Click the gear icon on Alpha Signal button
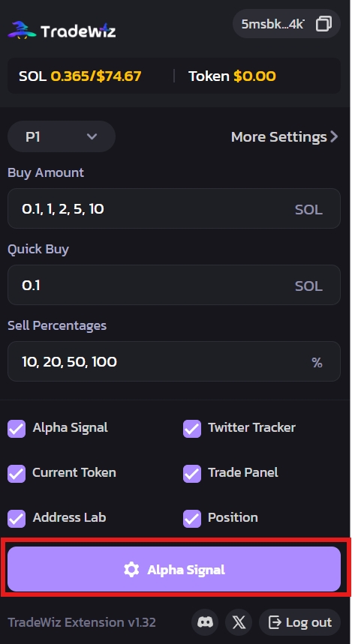The image size is (352, 644). [x=131, y=570]
